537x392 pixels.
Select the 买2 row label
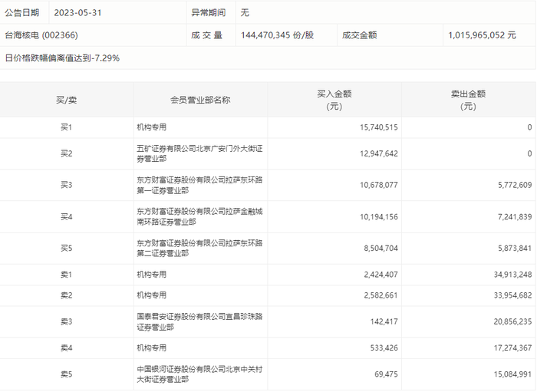click(x=67, y=153)
